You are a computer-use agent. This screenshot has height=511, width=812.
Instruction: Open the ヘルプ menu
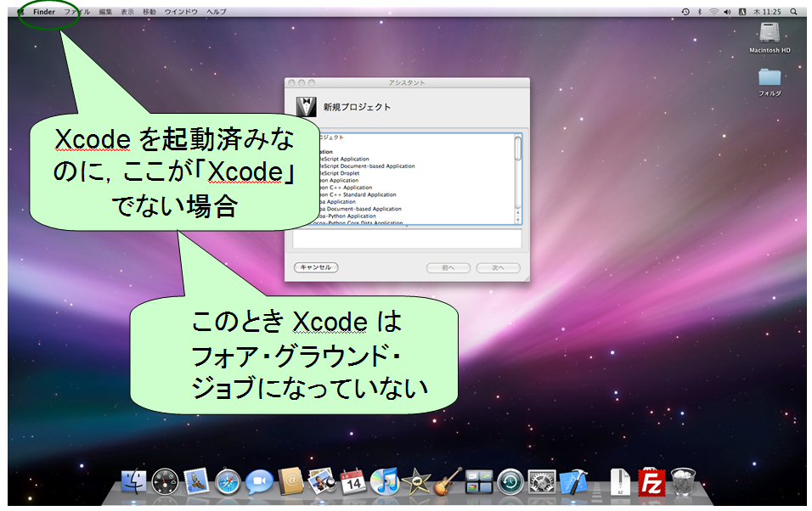pyautogui.click(x=217, y=11)
